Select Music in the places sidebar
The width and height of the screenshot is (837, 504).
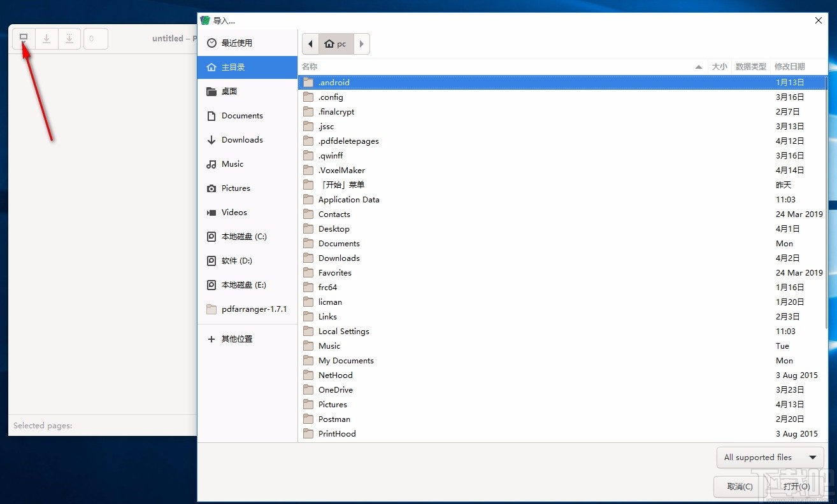(231, 164)
